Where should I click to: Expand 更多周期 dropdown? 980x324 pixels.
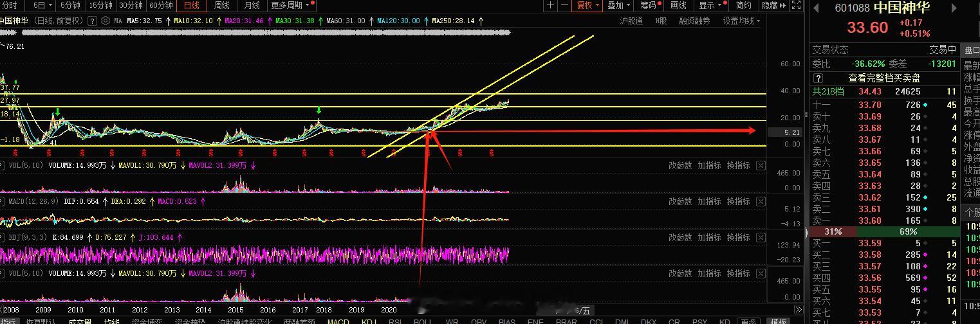click(x=293, y=5)
